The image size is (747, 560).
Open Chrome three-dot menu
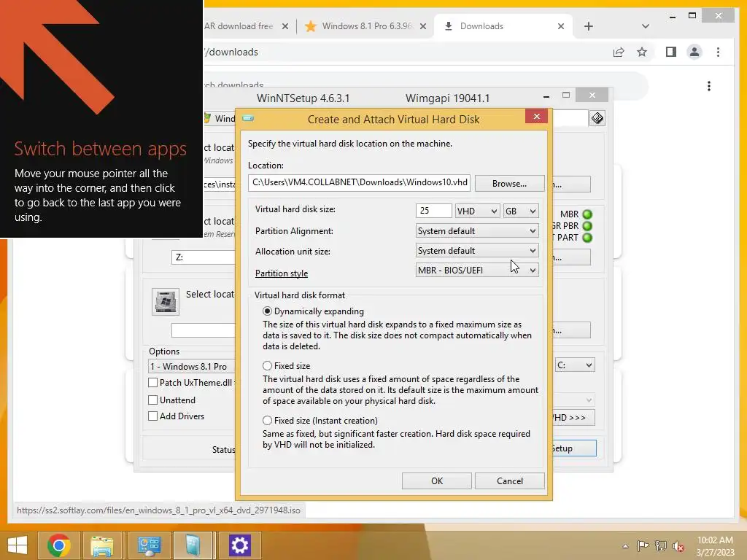(718, 52)
